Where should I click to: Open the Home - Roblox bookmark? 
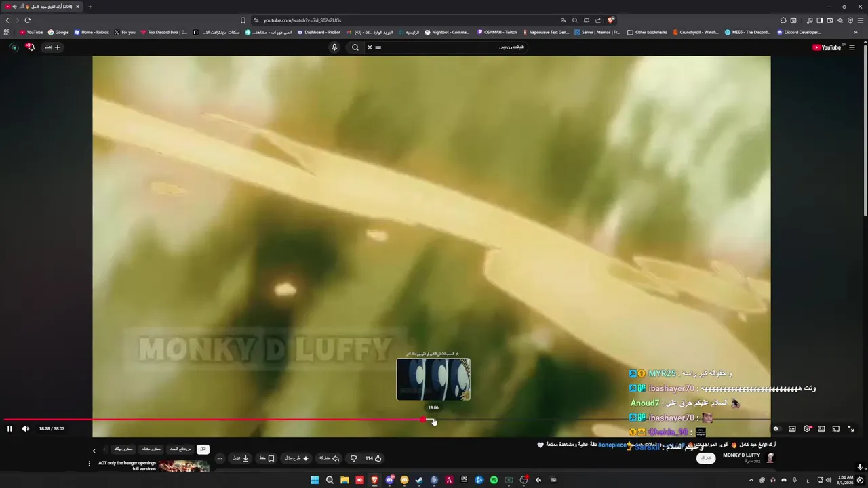click(x=92, y=32)
